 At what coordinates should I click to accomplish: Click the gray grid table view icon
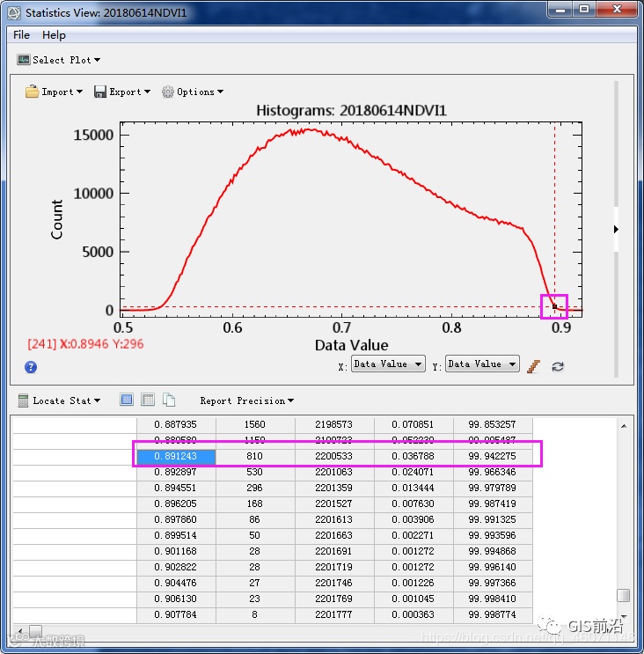pos(148,400)
